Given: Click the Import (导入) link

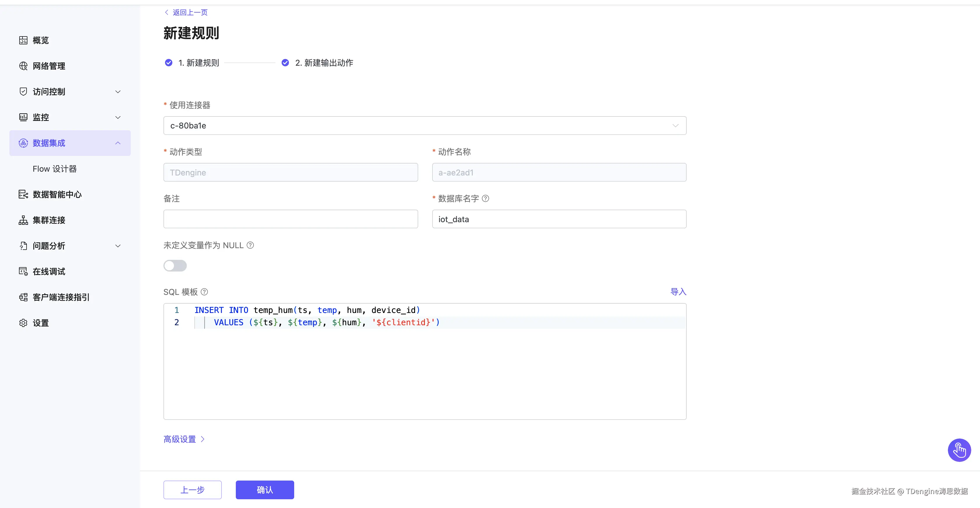Looking at the screenshot, I should coord(678,292).
